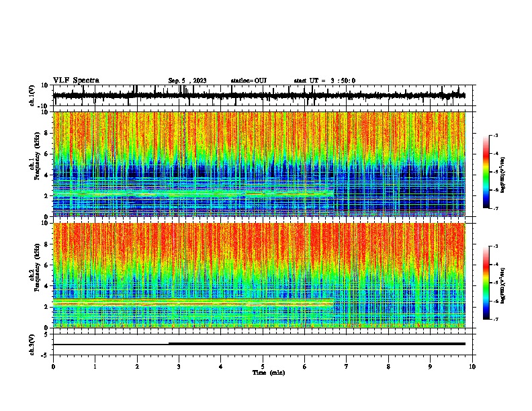Image resolution: width=532 pixels, height=411 pixels.
Task: Click the ch.1 spectrogram's 6 kHz tick label
Action: click(x=47, y=154)
